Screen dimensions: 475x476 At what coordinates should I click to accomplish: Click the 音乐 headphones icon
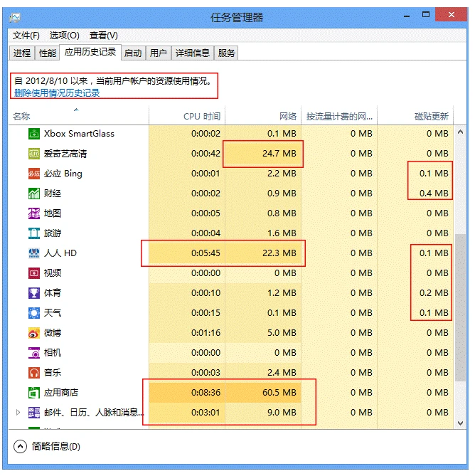[34, 373]
